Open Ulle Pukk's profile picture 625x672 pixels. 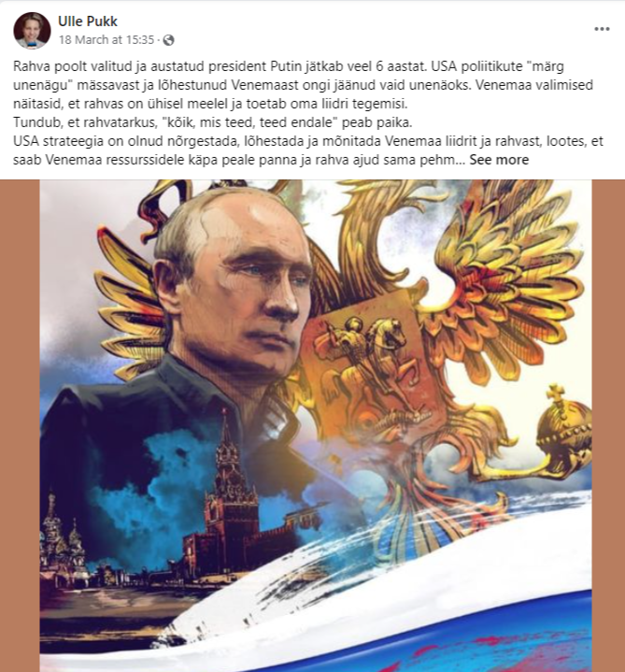click(x=32, y=31)
